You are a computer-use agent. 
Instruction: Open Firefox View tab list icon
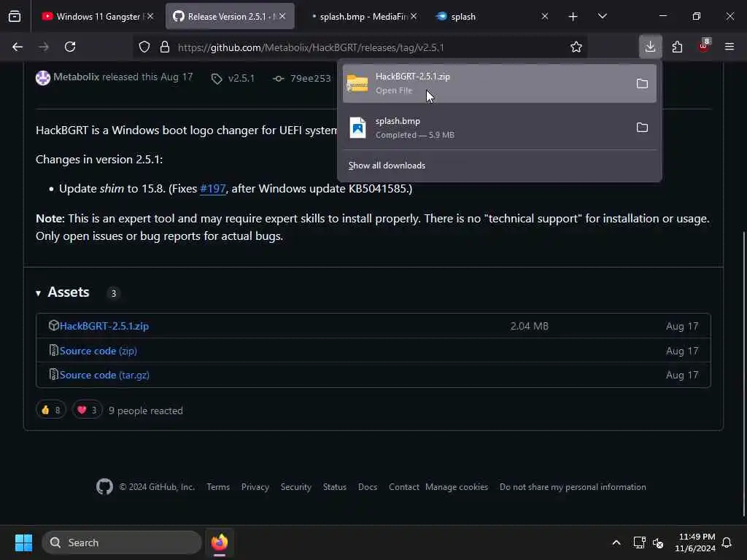(15, 17)
